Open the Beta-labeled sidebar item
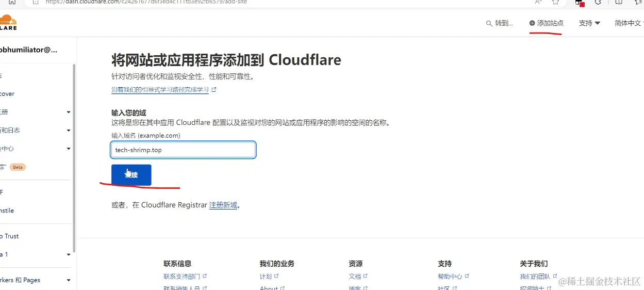644x290 pixels. click(13, 167)
